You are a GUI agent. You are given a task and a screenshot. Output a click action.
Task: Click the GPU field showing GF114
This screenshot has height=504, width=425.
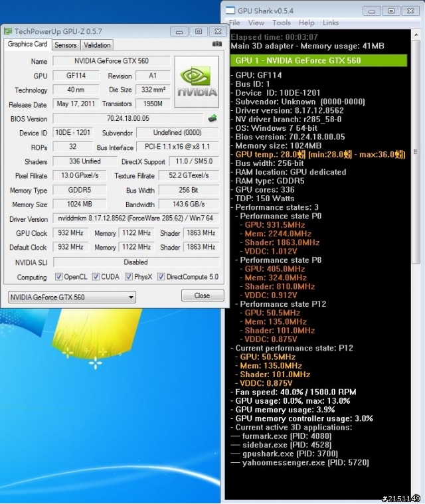[76, 76]
